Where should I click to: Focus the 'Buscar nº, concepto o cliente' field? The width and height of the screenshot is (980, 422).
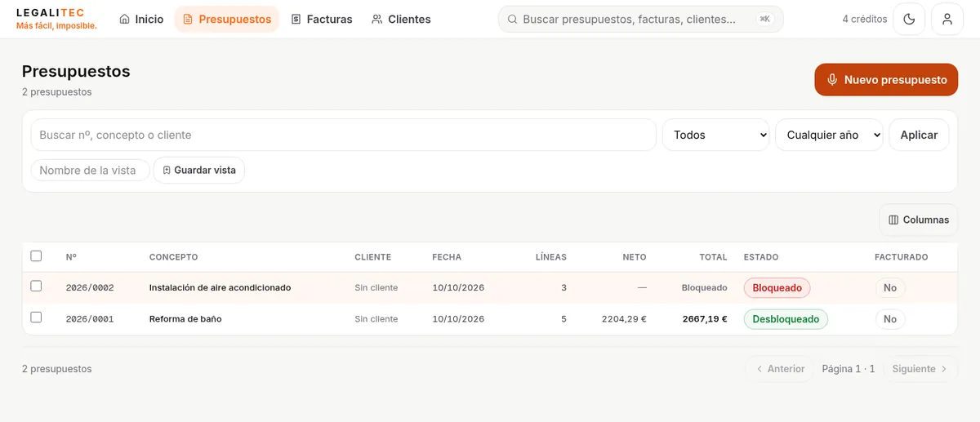[x=343, y=135]
